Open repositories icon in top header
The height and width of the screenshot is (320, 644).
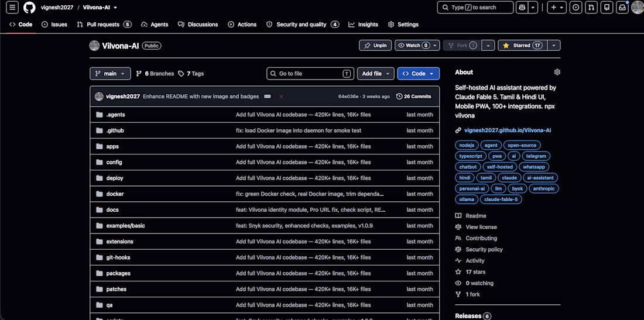tap(607, 8)
